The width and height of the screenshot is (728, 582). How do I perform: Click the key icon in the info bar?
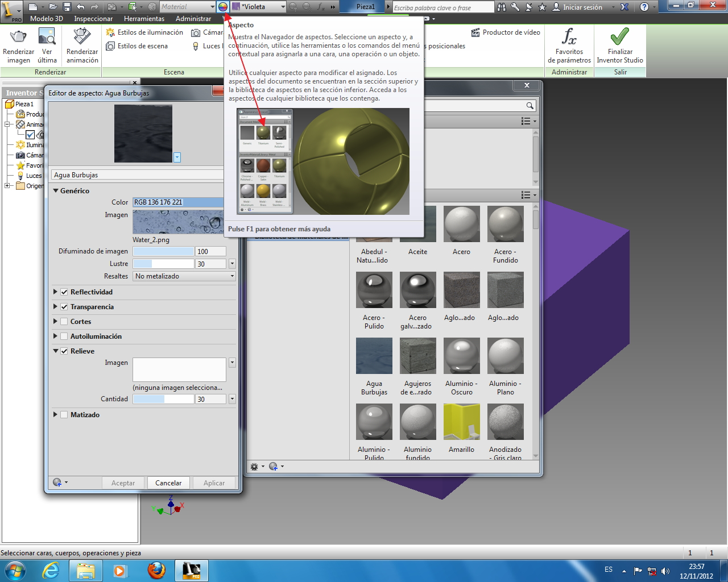tap(515, 7)
